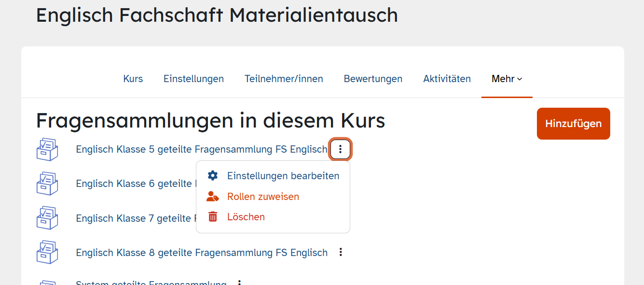This screenshot has width=644, height=285.
Task: Open Englisch Klasse 5 geteilte Fragensammlung link
Action: point(202,149)
